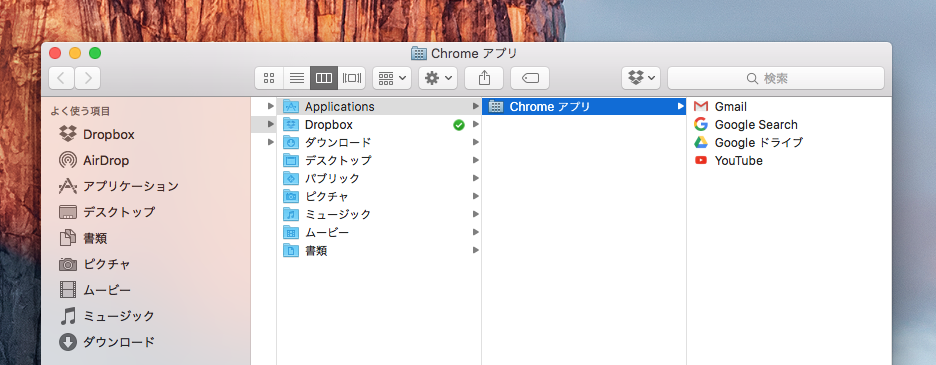Screen dimensions: 936x365
Task: Select the ミュージック folder in column
Action: 379,214
